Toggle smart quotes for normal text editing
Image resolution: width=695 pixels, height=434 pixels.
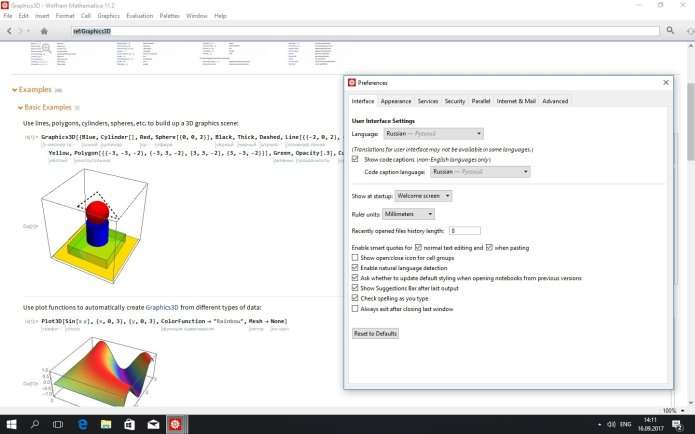click(x=418, y=247)
